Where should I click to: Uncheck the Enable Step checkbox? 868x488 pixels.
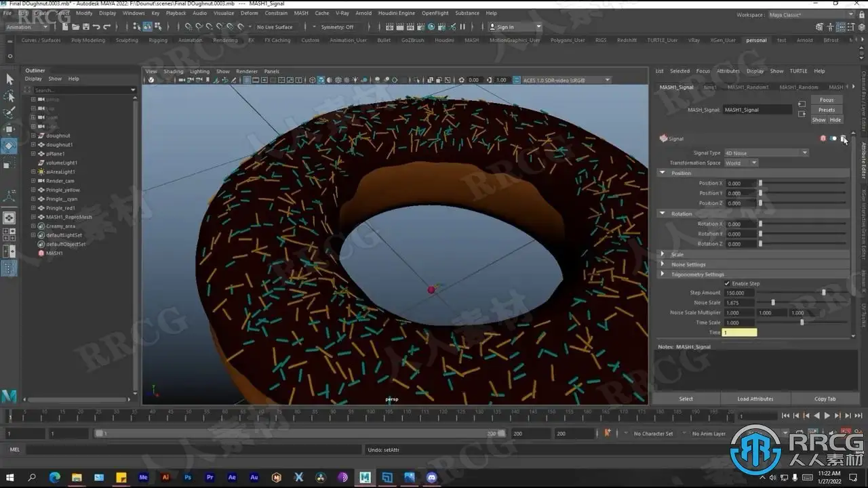tap(727, 283)
